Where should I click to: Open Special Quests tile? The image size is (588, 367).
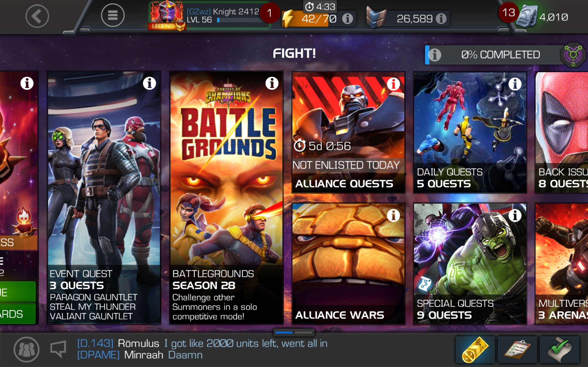pyautogui.click(x=470, y=264)
